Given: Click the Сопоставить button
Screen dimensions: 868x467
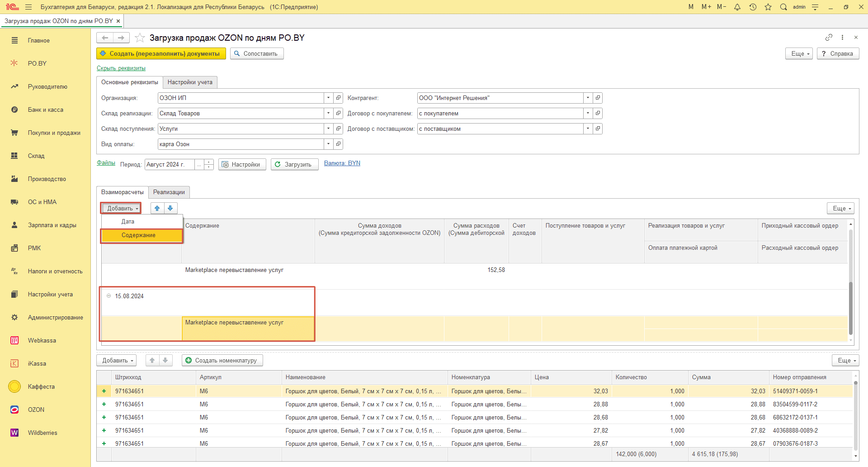Looking at the screenshot, I should pyautogui.click(x=257, y=53).
